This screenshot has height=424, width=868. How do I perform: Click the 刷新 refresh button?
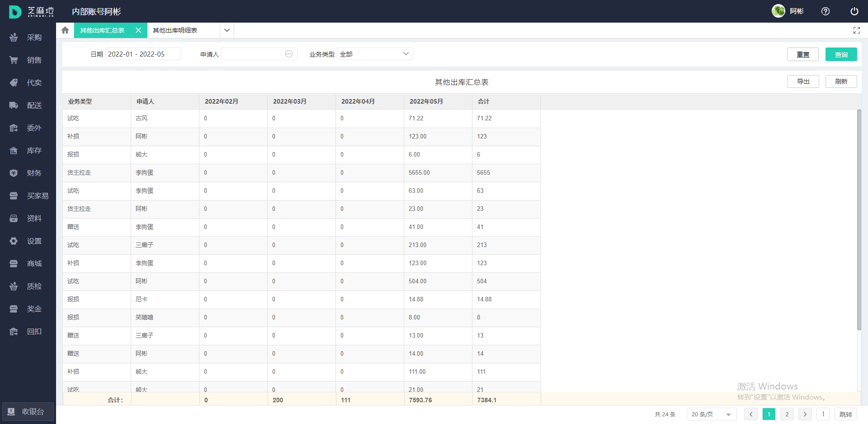pyautogui.click(x=841, y=81)
